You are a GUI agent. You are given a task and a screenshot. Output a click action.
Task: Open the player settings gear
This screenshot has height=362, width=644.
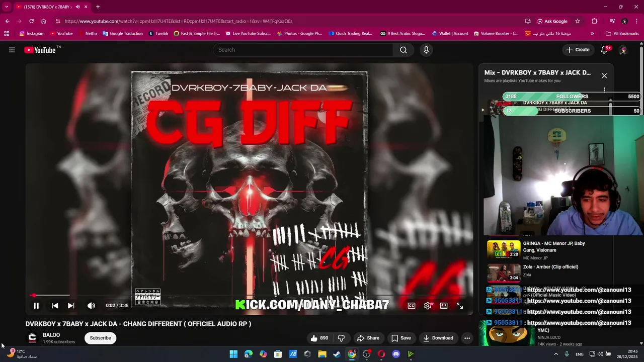click(428, 306)
